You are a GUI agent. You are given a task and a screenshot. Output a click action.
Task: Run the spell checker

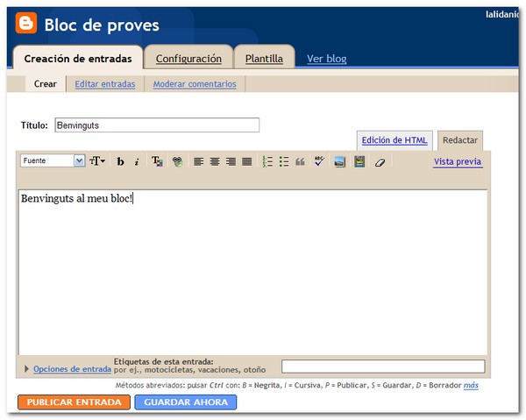319,161
